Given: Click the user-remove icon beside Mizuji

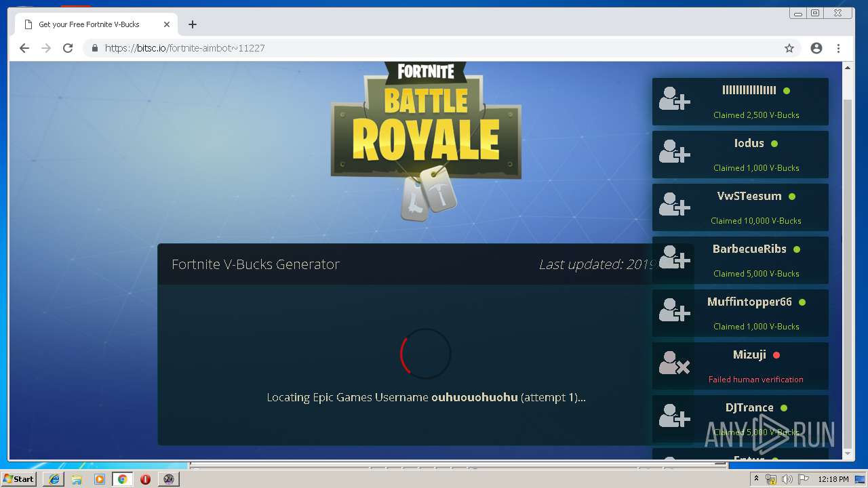Looking at the screenshot, I should tap(675, 363).
